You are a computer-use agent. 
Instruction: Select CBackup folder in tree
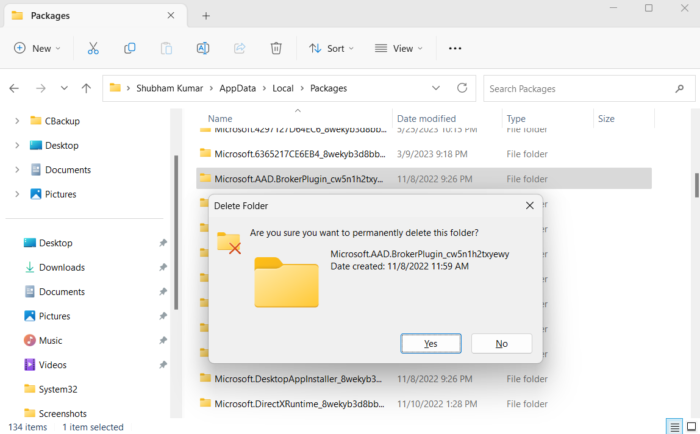click(62, 121)
